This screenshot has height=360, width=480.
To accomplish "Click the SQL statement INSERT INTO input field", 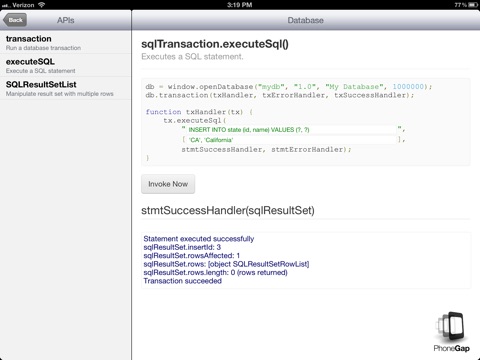I will click(292, 130).
